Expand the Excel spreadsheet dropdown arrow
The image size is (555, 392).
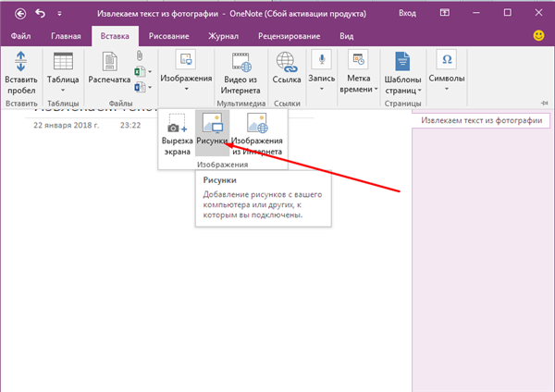tap(150, 72)
